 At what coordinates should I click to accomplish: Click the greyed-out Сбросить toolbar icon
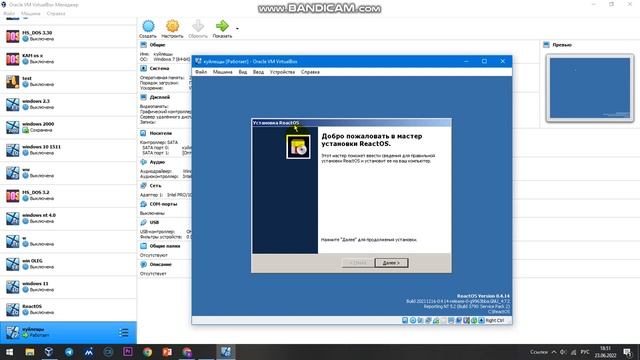198,26
